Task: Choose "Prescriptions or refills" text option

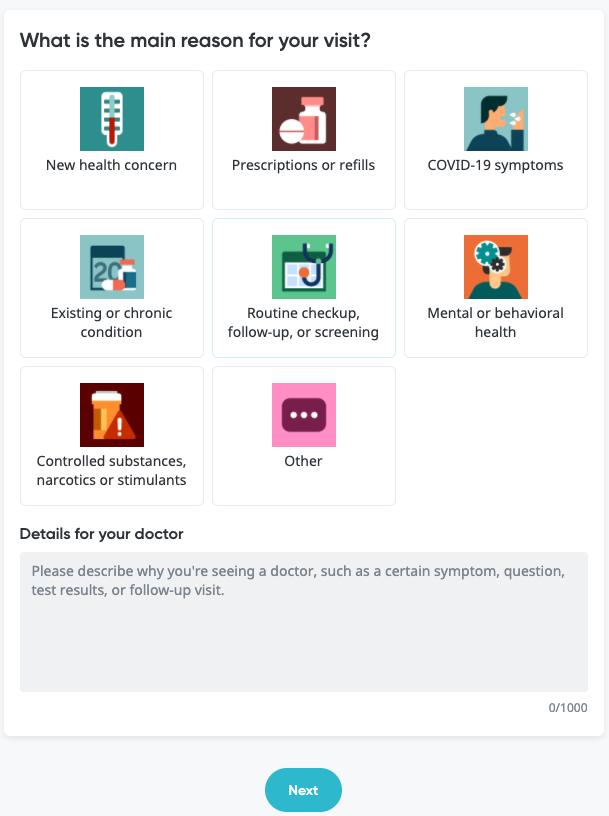Action: click(x=303, y=165)
